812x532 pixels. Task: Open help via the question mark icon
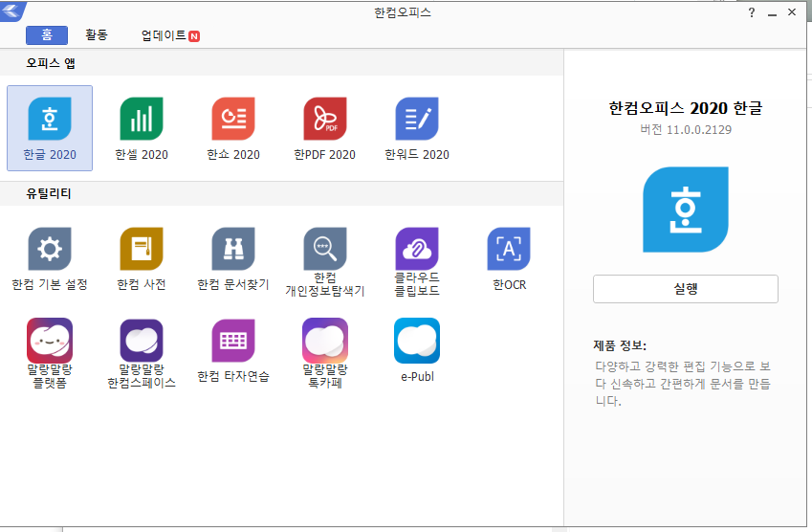(752, 12)
